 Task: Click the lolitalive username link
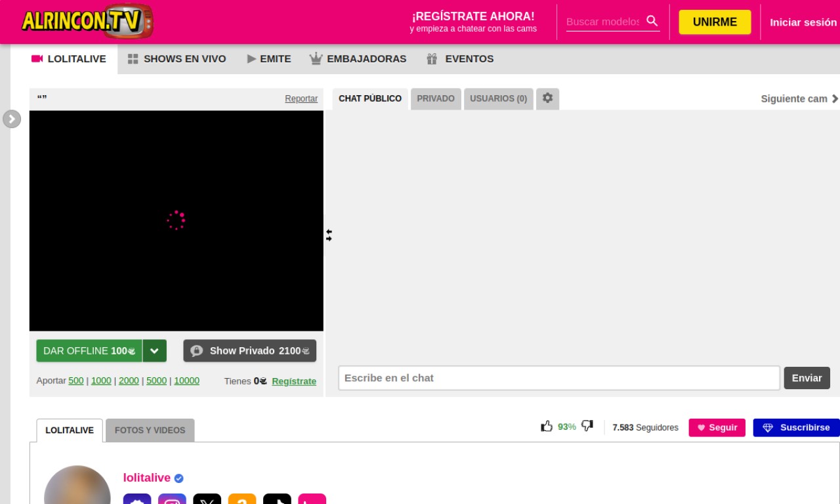(x=147, y=478)
